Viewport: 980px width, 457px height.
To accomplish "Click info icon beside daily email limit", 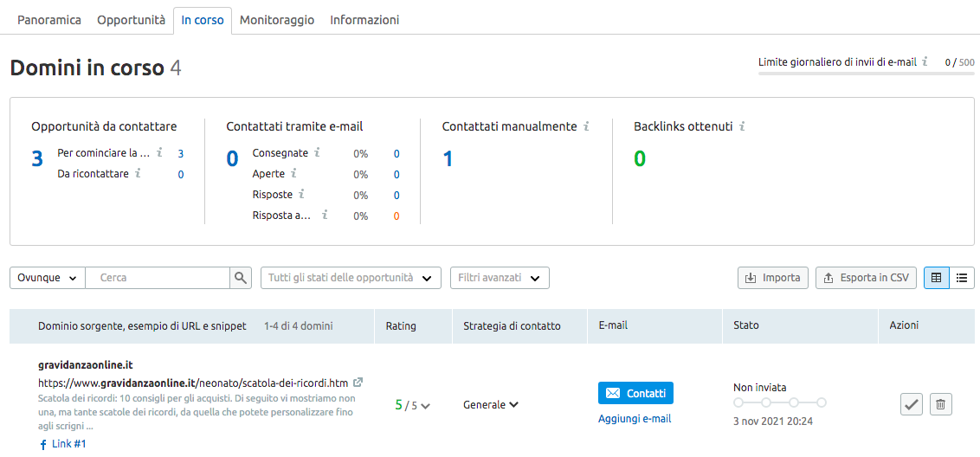I will point(925,62).
